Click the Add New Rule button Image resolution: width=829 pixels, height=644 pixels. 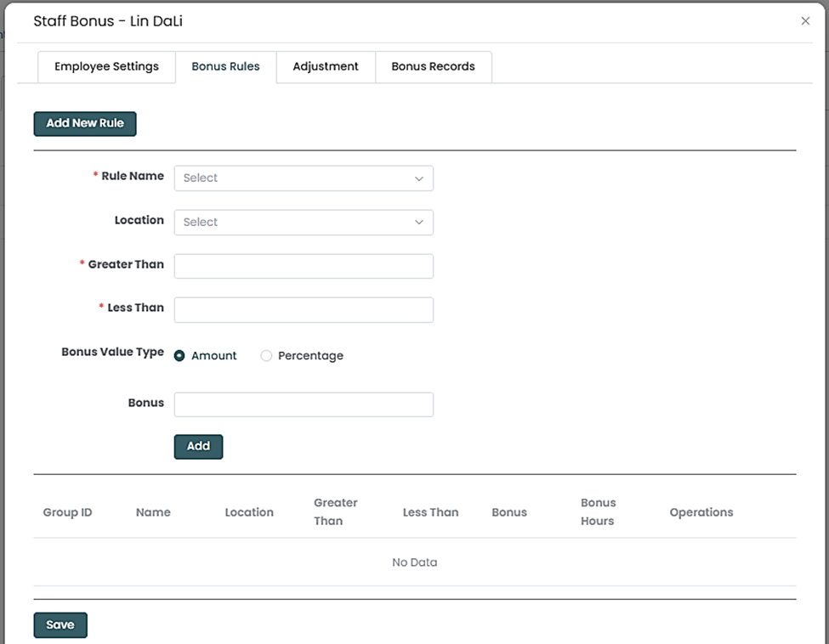point(85,123)
